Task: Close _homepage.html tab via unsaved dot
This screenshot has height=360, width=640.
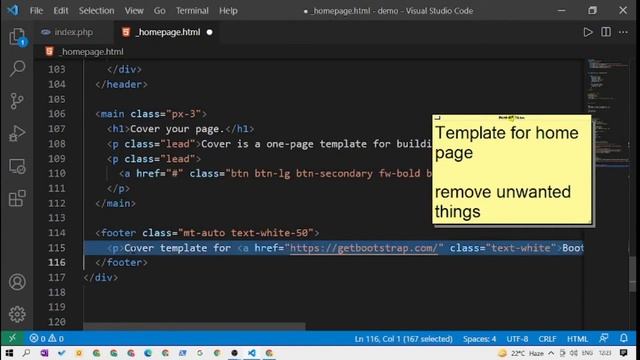Action: (x=209, y=32)
